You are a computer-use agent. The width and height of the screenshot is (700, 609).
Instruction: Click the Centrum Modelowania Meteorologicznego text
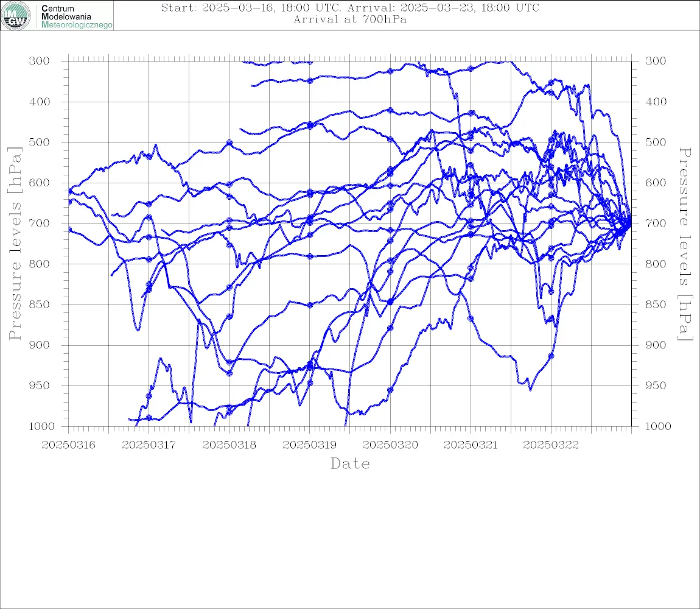(76, 16)
